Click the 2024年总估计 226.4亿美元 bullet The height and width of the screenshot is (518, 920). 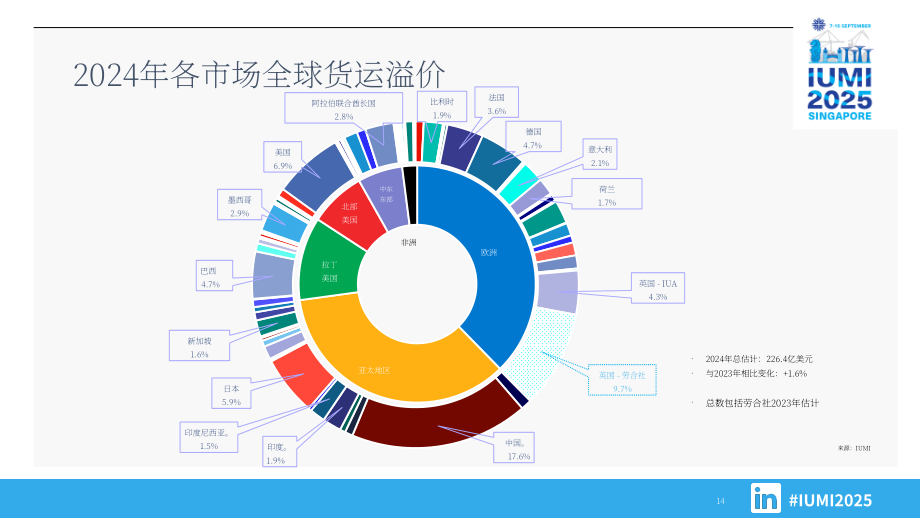coord(759,359)
